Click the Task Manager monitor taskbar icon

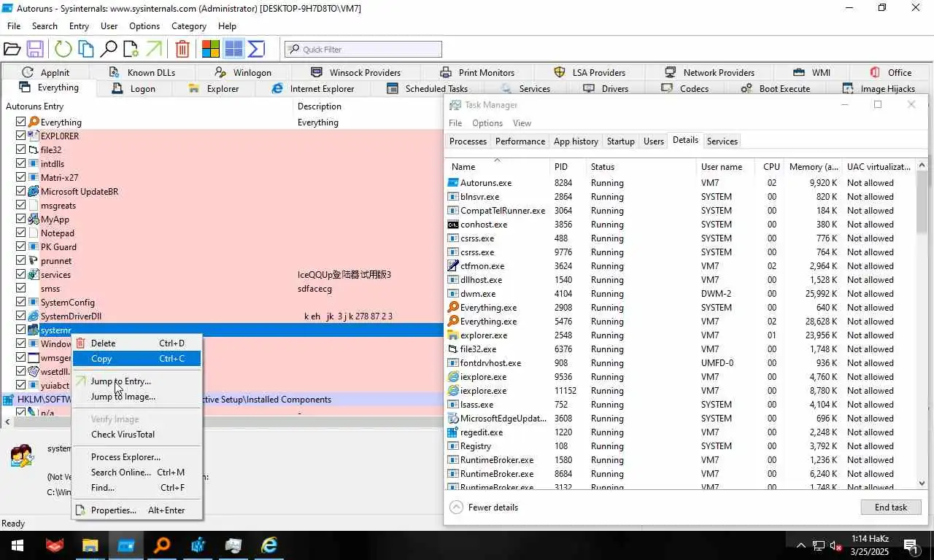coord(233,545)
